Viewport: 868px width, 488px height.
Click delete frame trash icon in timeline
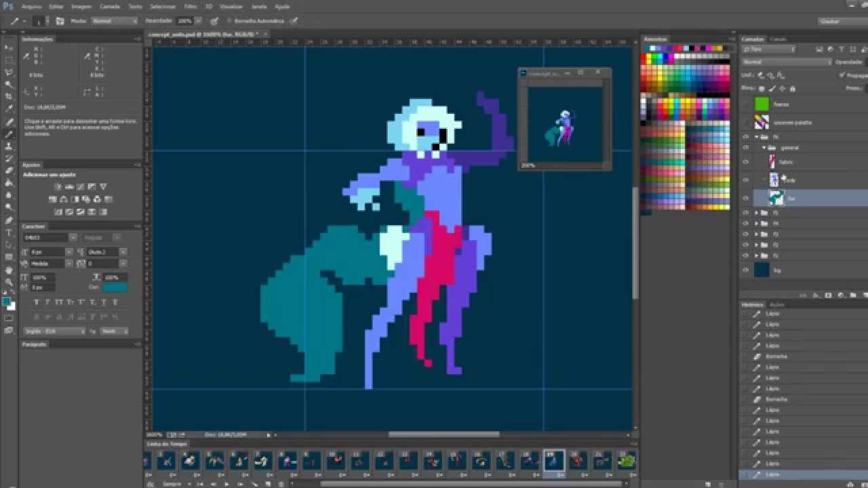tap(281, 484)
